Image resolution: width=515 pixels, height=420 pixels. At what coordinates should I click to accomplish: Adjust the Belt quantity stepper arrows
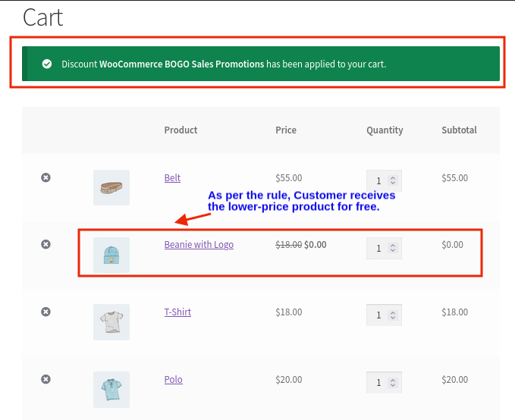393,180
